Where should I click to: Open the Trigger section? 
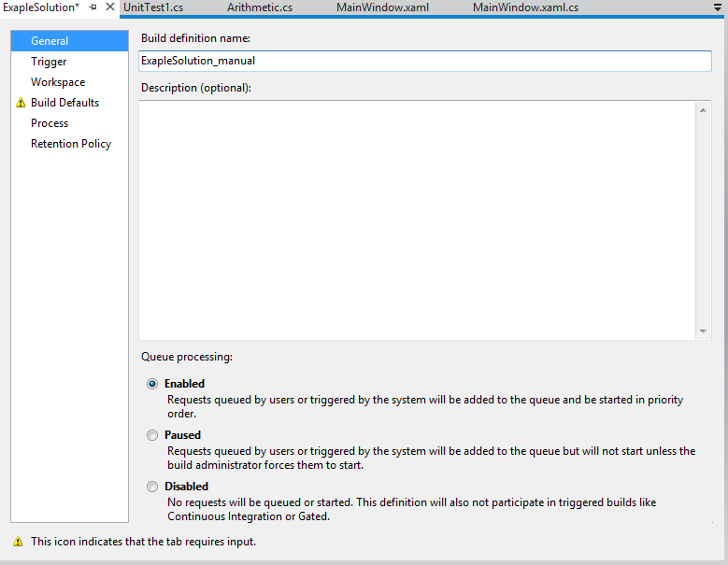70,62
